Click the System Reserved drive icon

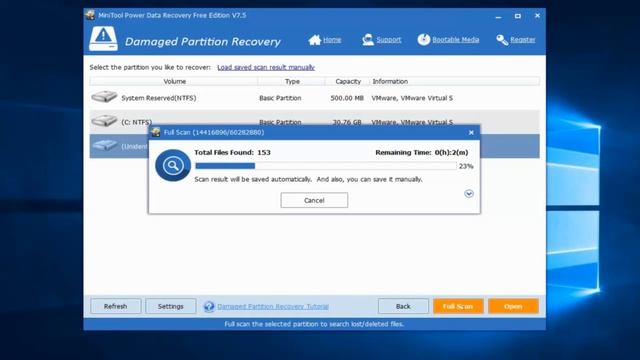click(104, 97)
